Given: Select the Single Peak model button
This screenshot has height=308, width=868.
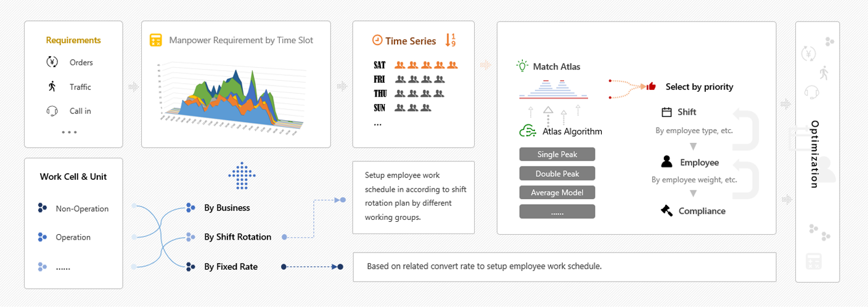Looking at the screenshot, I should tap(557, 154).
